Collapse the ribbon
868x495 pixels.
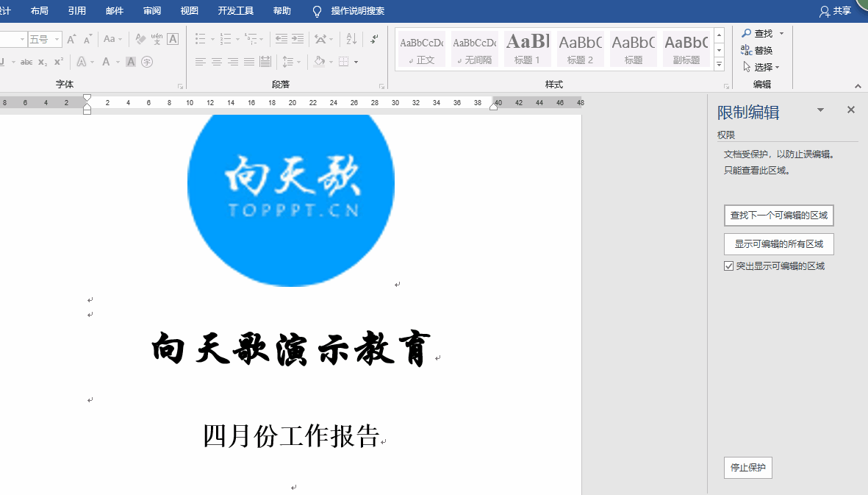pyautogui.click(x=858, y=86)
